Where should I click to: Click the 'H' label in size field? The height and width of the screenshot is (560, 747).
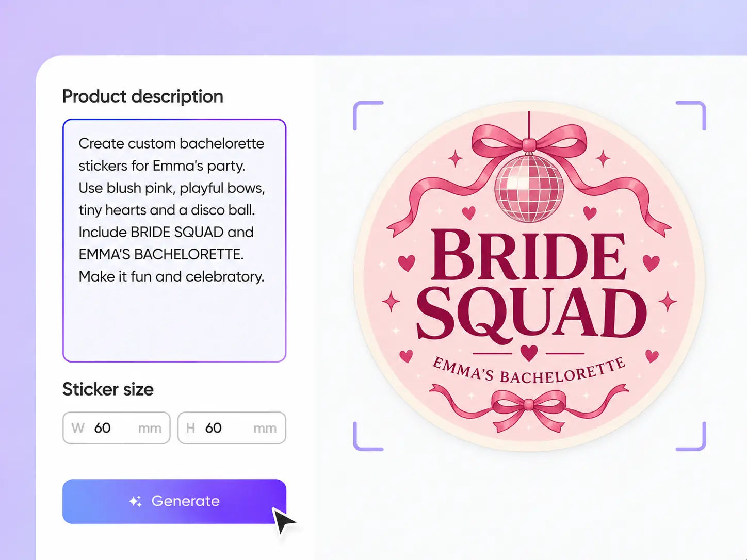[x=190, y=428]
